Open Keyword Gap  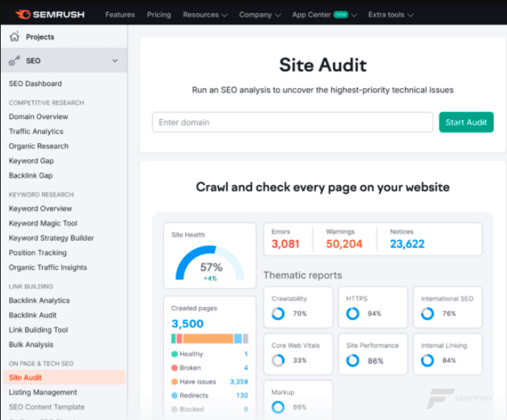[x=32, y=161]
